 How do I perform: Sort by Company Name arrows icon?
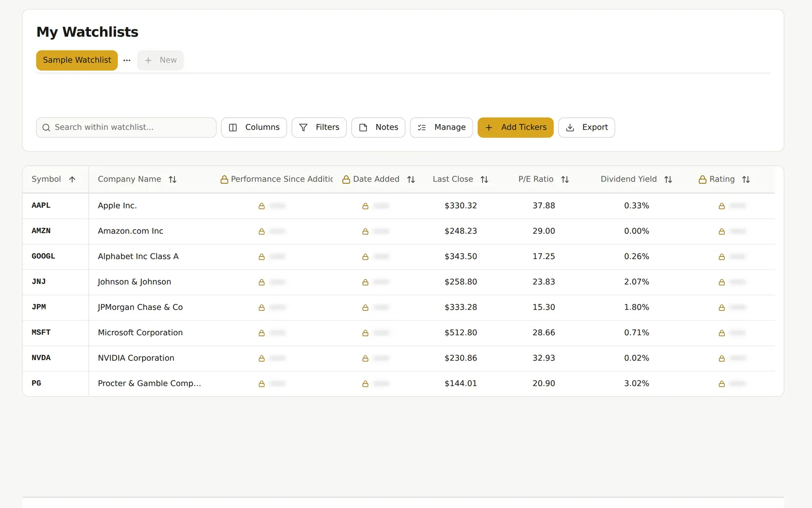(173, 179)
